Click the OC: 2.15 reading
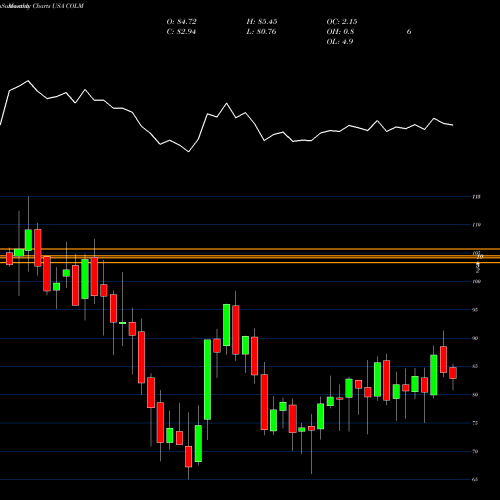Image resolution: width=500 pixels, height=500 pixels. click(x=342, y=22)
